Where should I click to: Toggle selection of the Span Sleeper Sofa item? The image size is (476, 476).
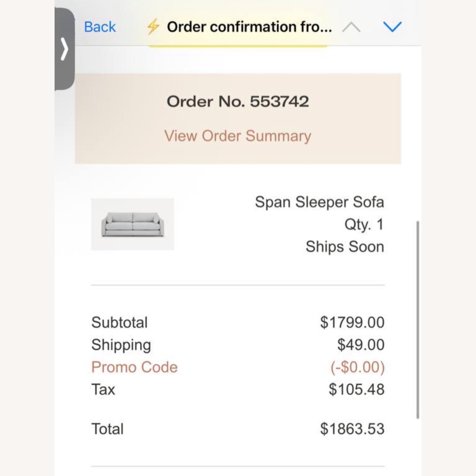[x=319, y=202]
